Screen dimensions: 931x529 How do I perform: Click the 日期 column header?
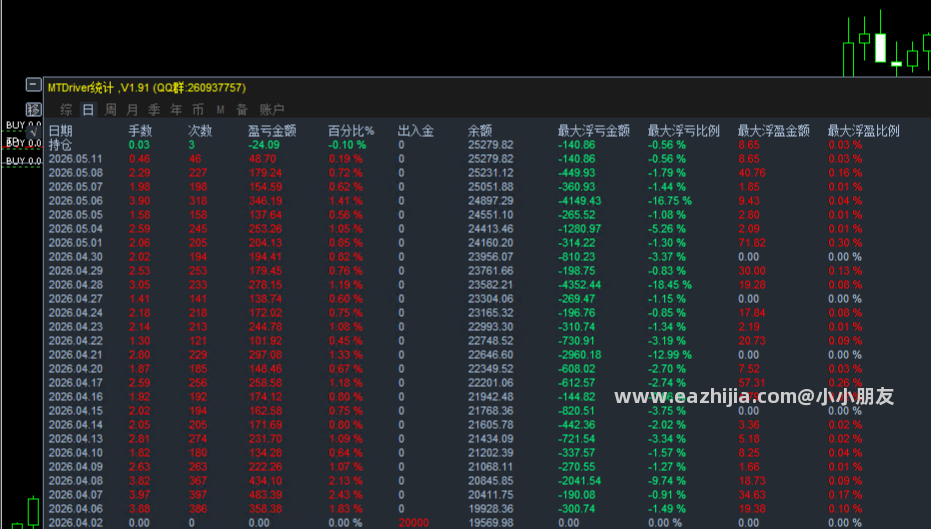[x=60, y=131]
